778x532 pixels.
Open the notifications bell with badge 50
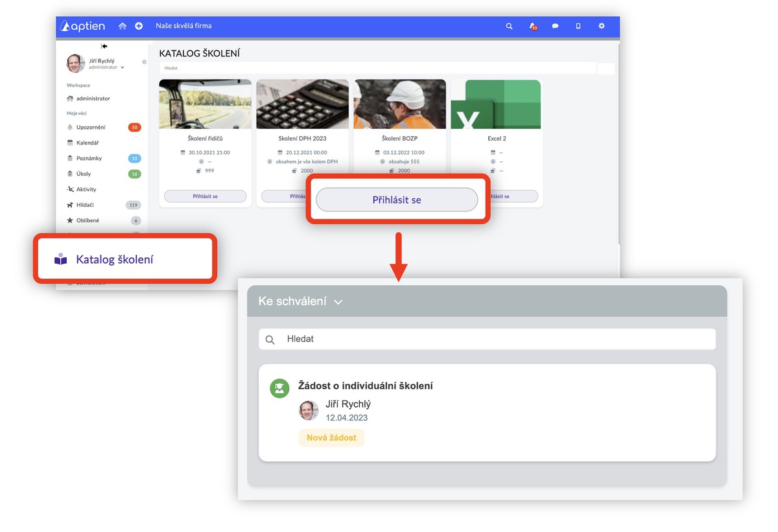[532, 26]
